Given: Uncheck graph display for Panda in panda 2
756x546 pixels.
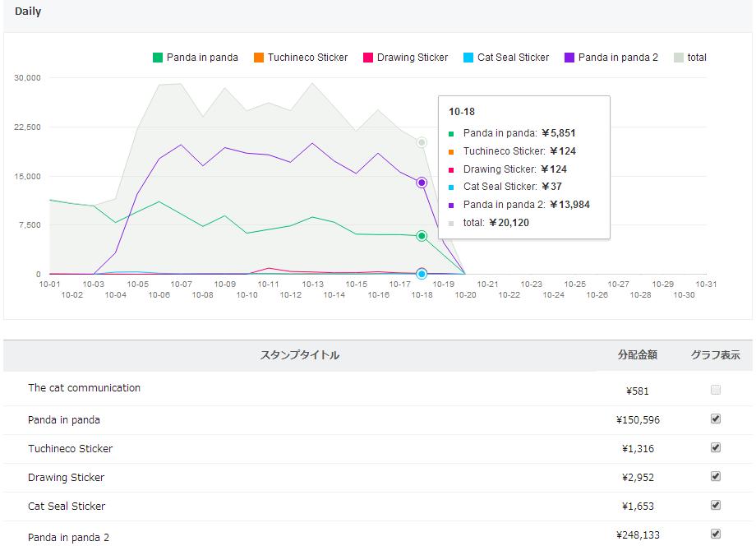Looking at the screenshot, I should coord(716,534).
